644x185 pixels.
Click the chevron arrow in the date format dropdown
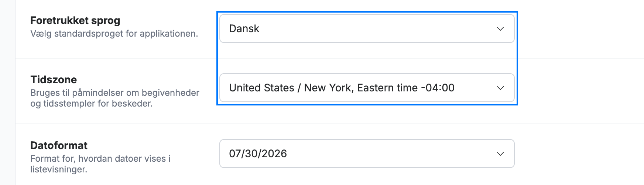click(500, 154)
